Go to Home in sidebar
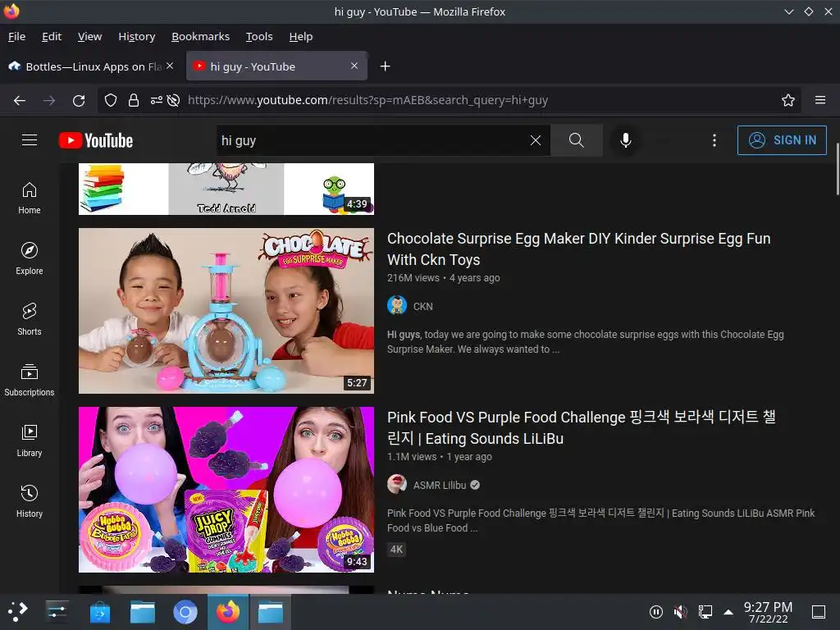Image resolution: width=840 pixels, height=630 pixels. click(x=30, y=199)
